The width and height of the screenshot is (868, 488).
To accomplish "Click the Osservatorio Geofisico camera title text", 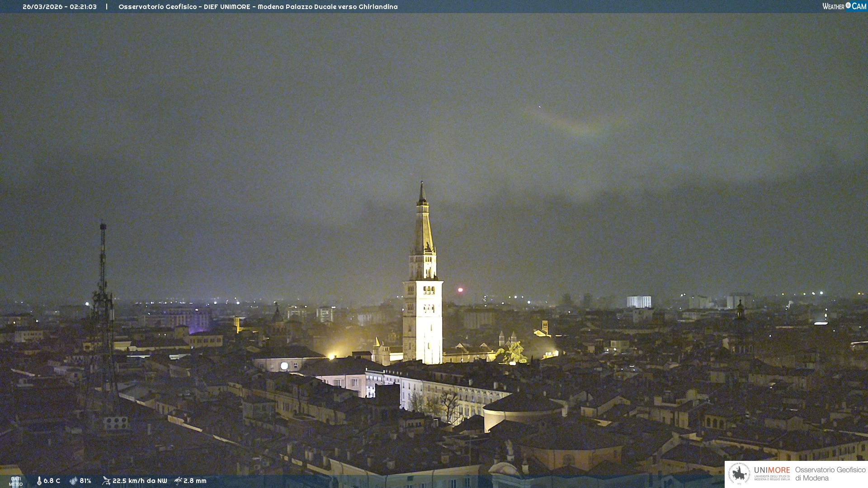I will pyautogui.click(x=258, y=7).
